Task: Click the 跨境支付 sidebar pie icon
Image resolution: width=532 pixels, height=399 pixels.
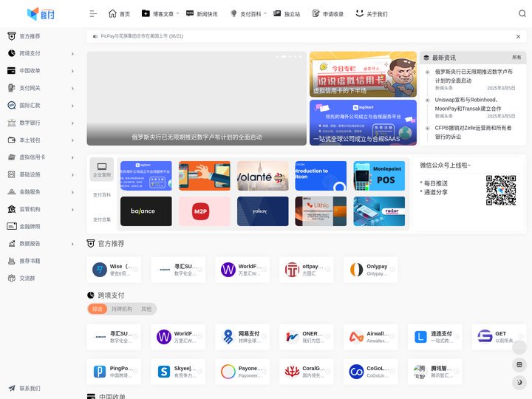Action: point(12,53)
